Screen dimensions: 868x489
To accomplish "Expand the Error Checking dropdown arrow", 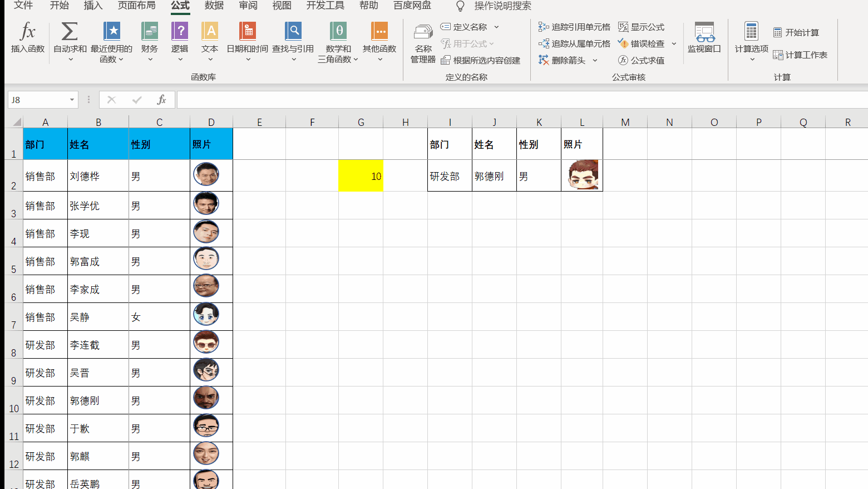I will click(x=674, y=43).
